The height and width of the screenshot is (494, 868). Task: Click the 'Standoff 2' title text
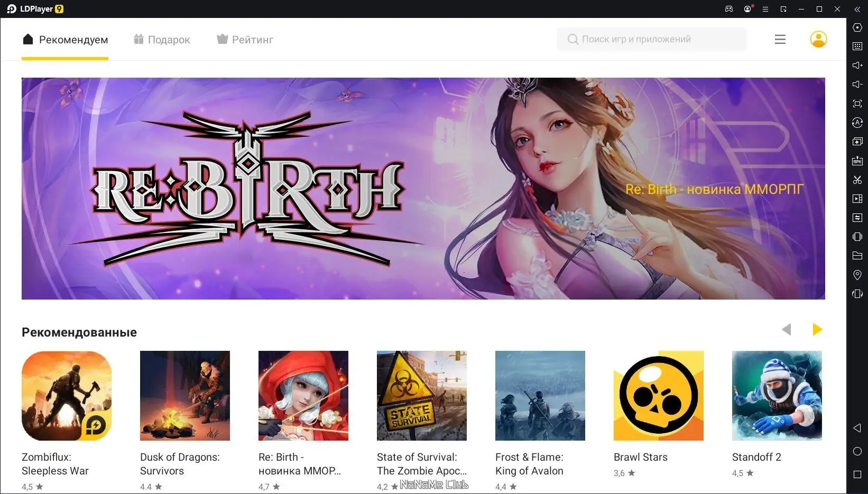pos(756,457)
